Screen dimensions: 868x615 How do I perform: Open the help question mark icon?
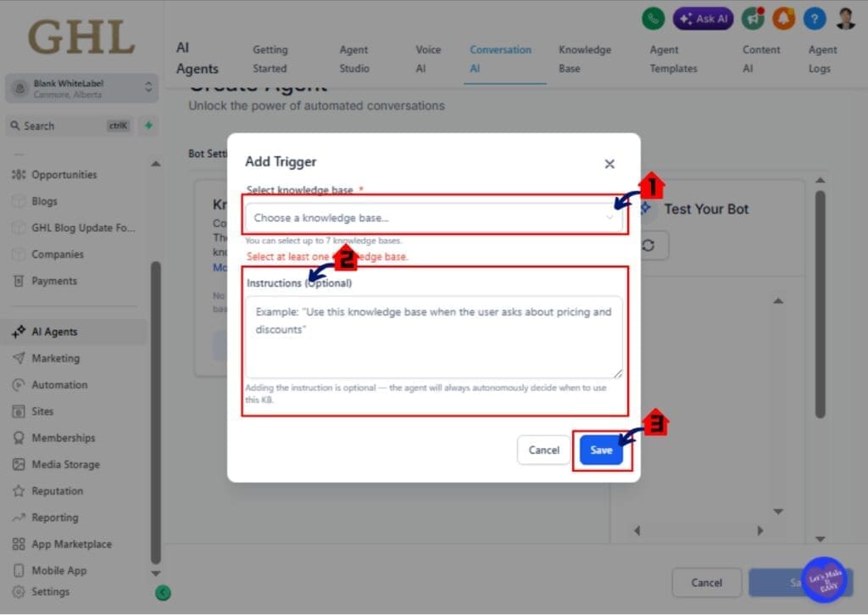click(x=815, y=18)
